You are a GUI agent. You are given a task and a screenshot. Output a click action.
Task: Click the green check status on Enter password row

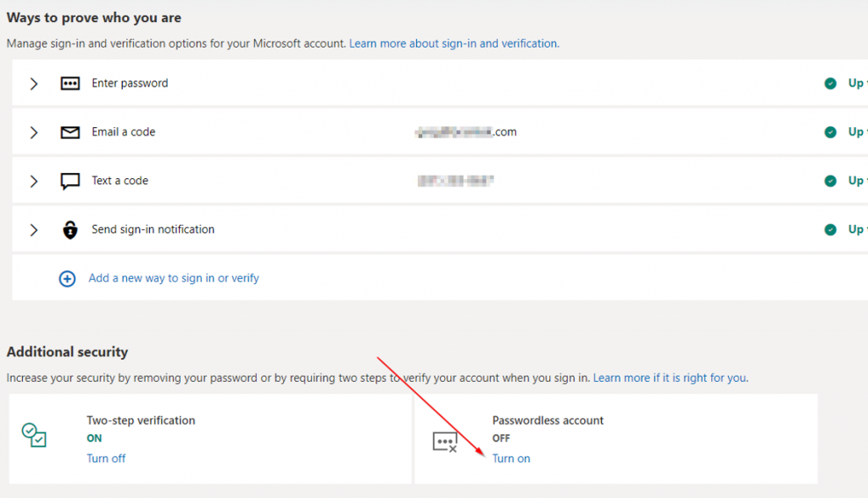click(830, 84)
